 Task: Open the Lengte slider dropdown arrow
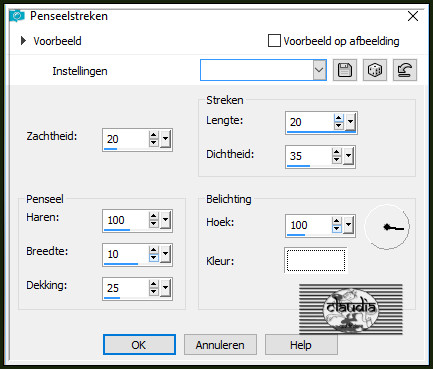pos(350,122)
